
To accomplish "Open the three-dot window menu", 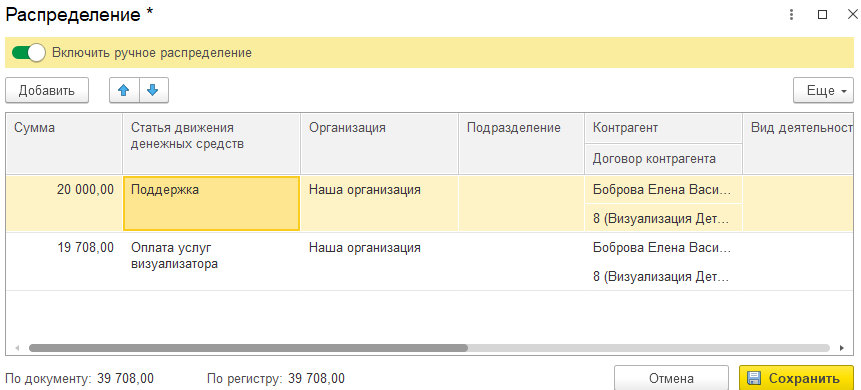I will point(791,15).
